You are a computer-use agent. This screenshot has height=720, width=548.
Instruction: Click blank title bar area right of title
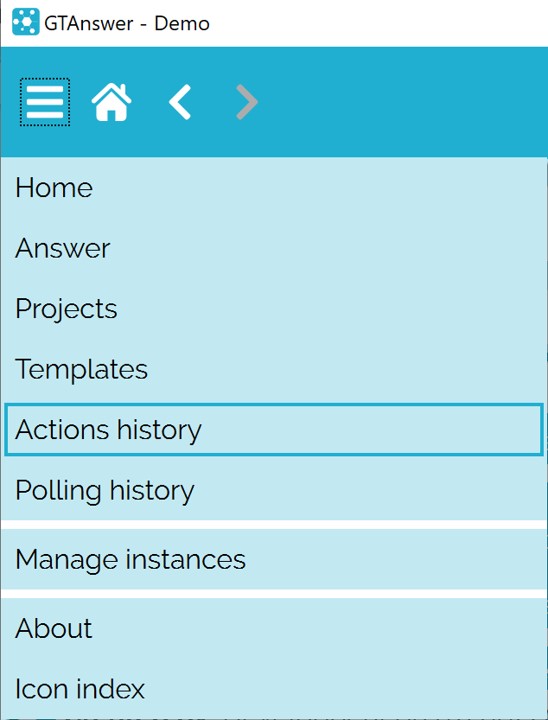tap(377, 23)
